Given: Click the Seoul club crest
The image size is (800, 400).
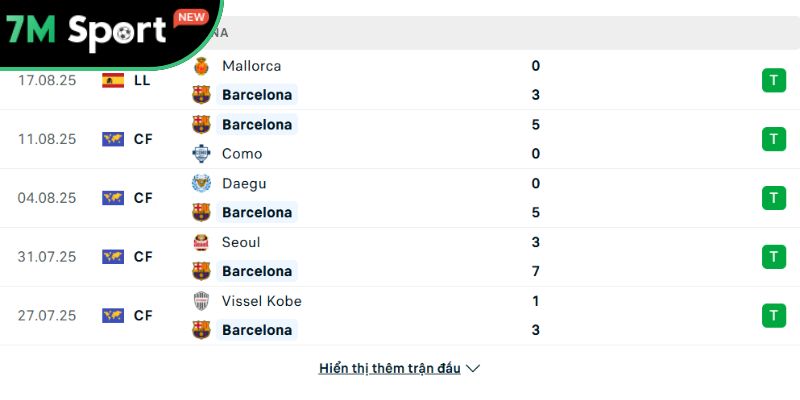Looking at the screenshot, I should (x=201, y=242).
